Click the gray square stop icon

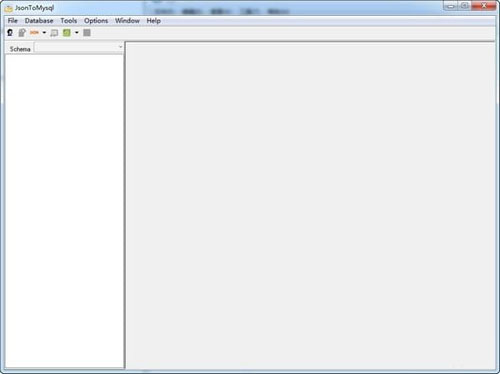click(87, 33)
